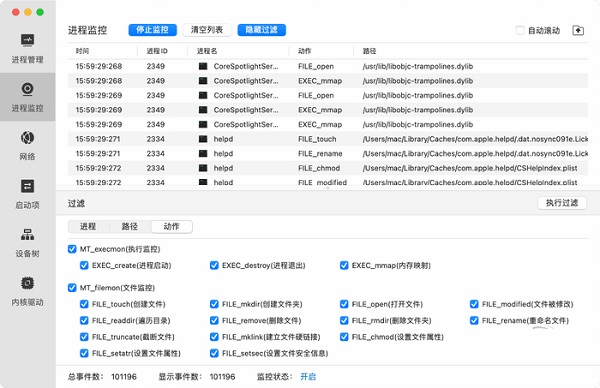Screen dimensions: 600x388
Task: Click the helpd process icon in FILE_touch row
Action: click(x=203, y=139)
